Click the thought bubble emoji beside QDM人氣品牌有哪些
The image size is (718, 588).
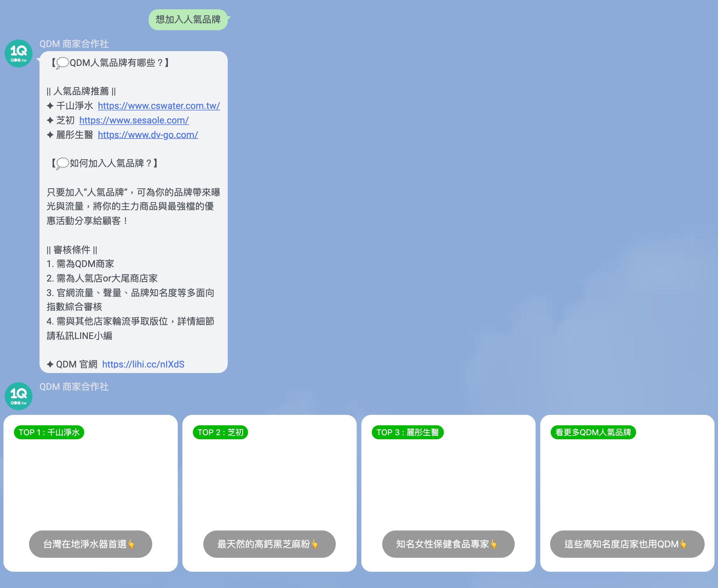(63, 63)
